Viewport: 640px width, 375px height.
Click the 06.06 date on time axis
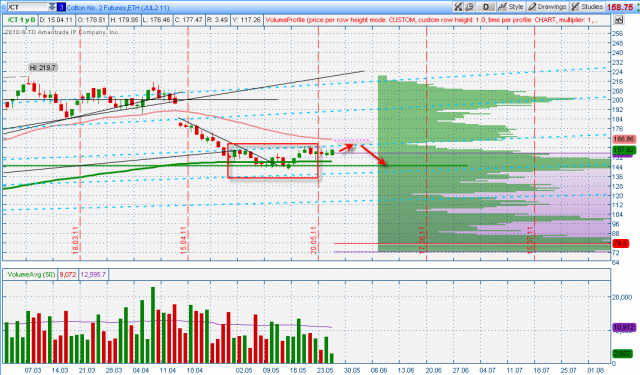pos(379,370)
